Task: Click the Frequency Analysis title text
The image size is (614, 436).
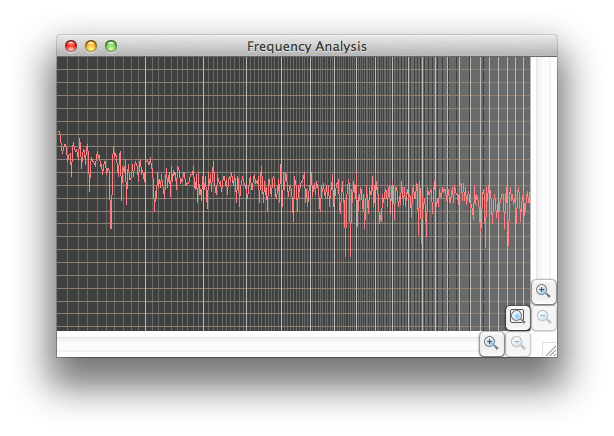Action: point(307,47)
